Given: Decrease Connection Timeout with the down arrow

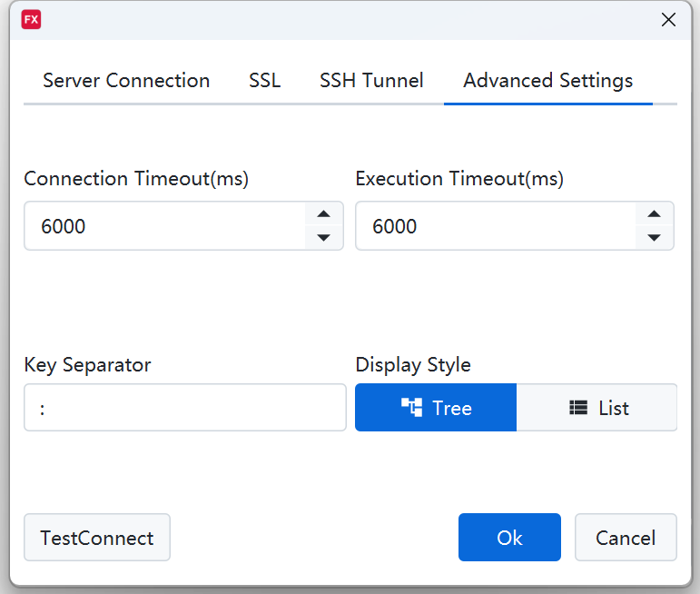Looking at the screenshot, I should pos(323,237).
